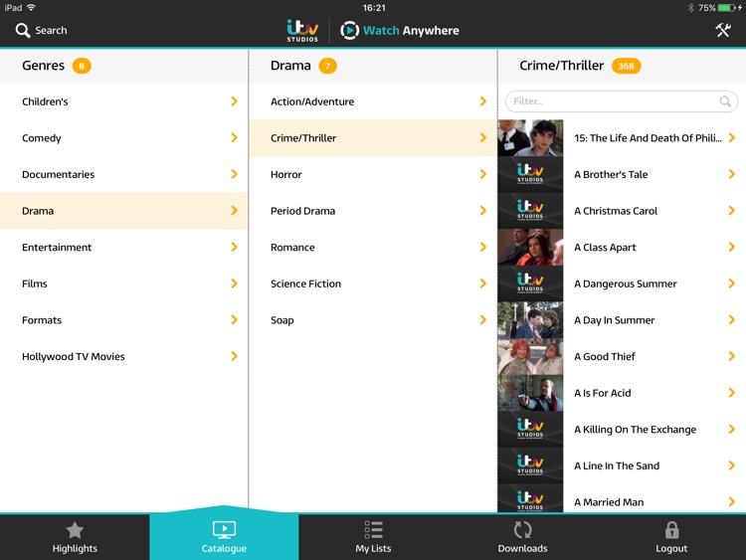
Task: Tap the Wi-Fi status icon
Action: (32, 7)
